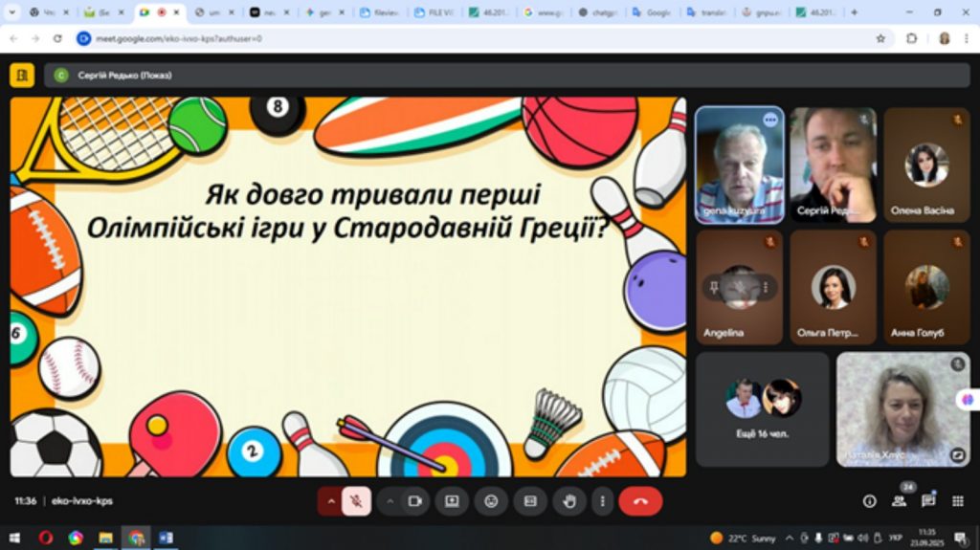980x550 pixels.
Task: Open audio settings arrow beside microphone
Action: click(331, 501)
